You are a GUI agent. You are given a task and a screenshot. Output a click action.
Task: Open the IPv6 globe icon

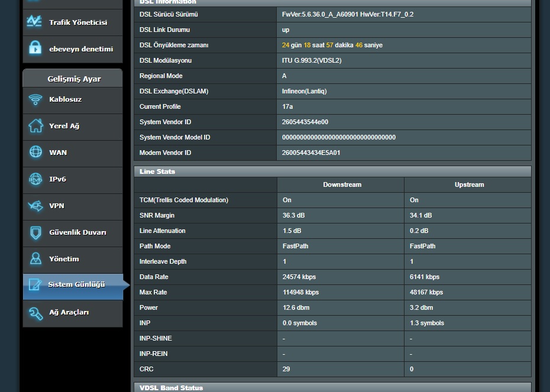pyautogui.click(x=35, y=179)
